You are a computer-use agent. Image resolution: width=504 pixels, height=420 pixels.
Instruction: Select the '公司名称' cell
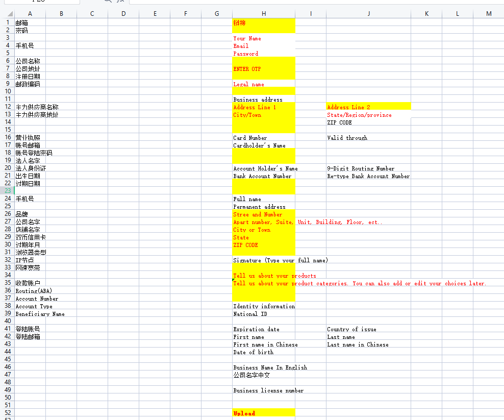tap(30, 61)
